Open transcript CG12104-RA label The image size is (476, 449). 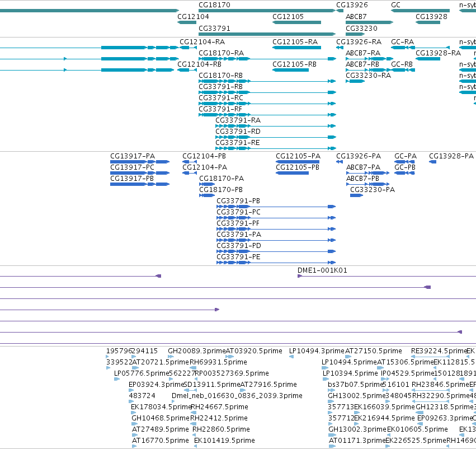coord(202,41)
